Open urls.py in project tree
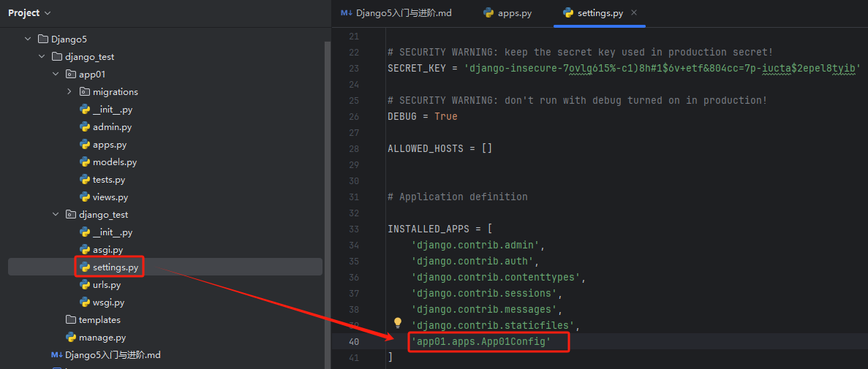The width and height of the screenshot is (868, 369). tap(107, 285)
